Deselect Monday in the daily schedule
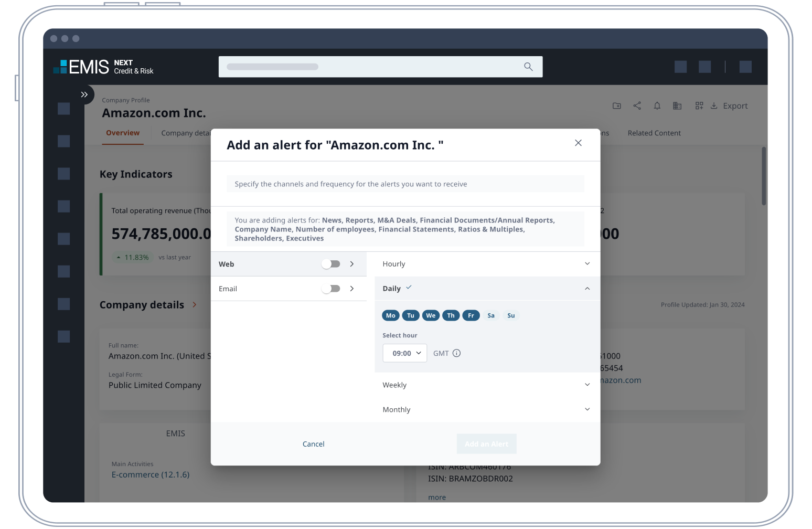Viewport: 812px width, 529px height. point(391,315)
